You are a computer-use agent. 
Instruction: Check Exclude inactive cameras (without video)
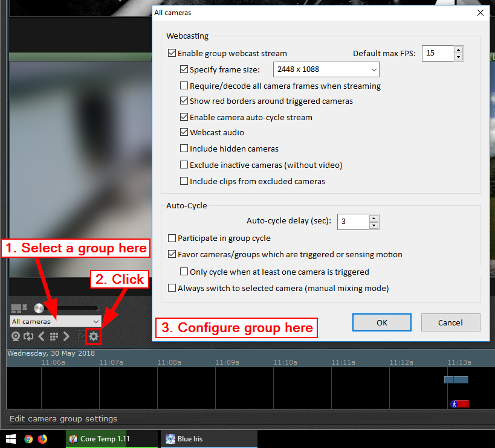(184, 165)
